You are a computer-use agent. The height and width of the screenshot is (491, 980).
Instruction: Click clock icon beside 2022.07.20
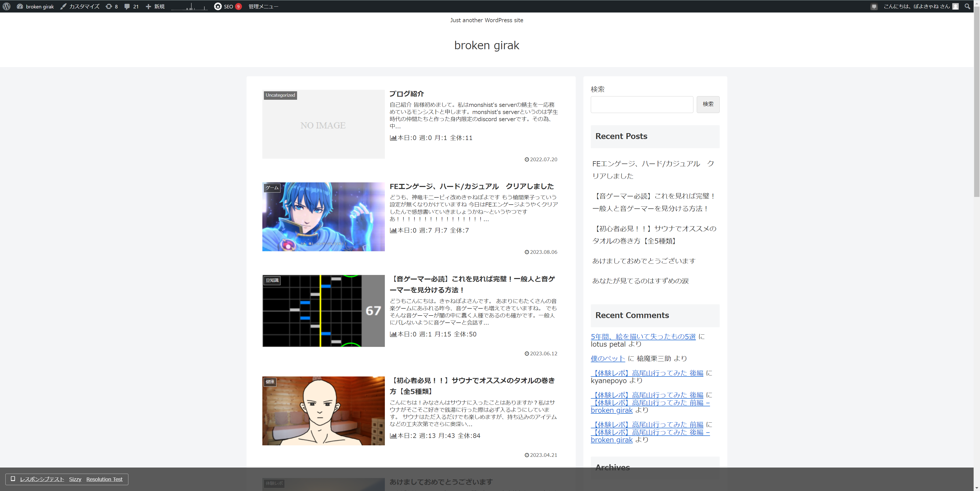click(526, 160)
